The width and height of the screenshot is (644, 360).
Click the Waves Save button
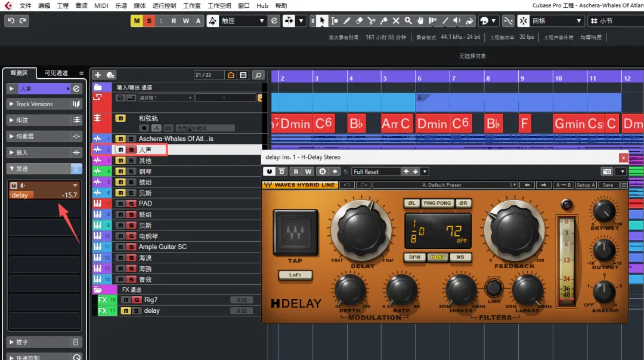608,185
